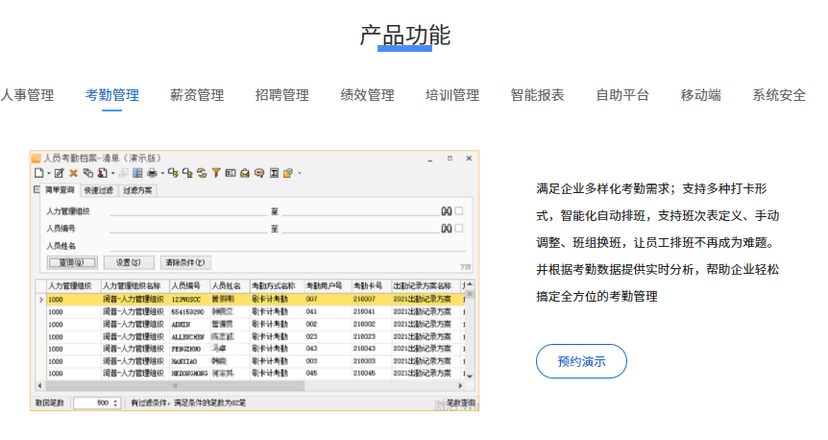Image resolution: width=828 pixels, height=440 pixels.
Task: Click the copy pages icon in the toolbar
Action: point(88,173)
